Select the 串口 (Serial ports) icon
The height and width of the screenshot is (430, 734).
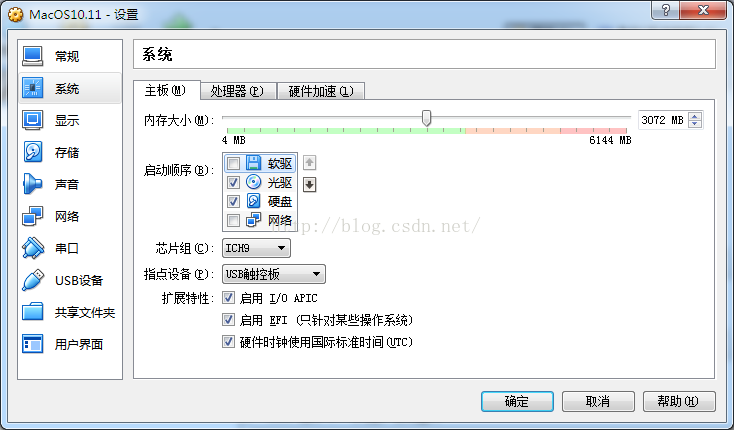point(32,248)
